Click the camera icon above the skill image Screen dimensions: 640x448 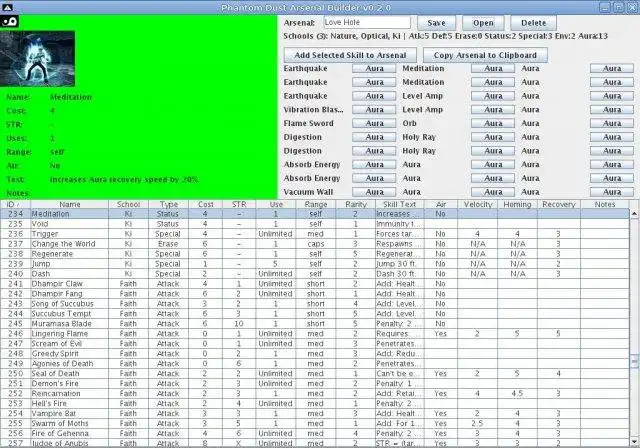tap(9, 21)
